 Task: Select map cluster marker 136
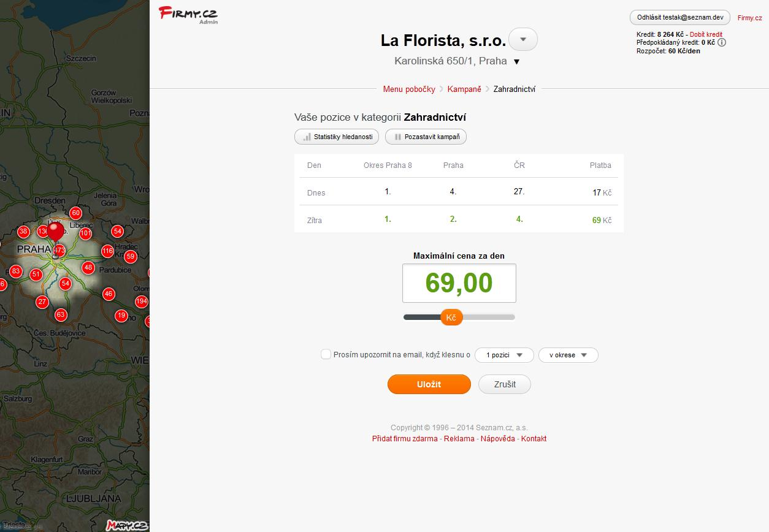43,232
